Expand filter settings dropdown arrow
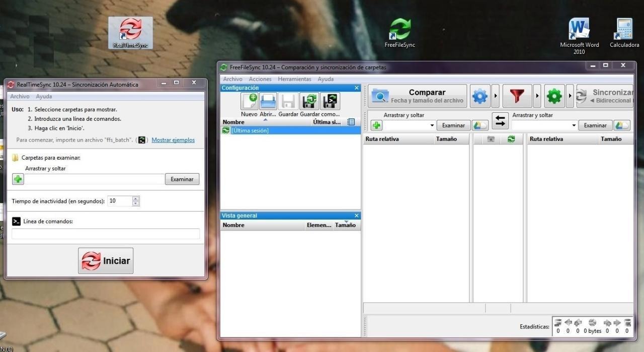Screen dimensions: 644x352 [537, 96]
